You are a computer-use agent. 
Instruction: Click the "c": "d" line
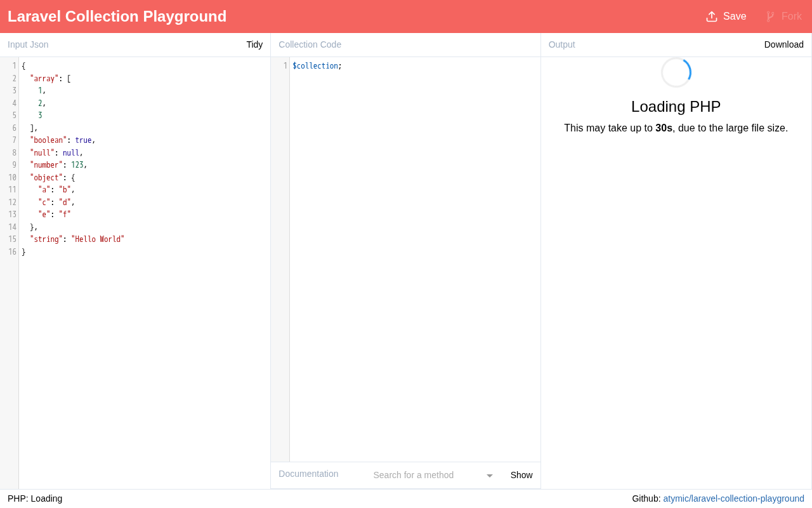[x=56, y=203]
